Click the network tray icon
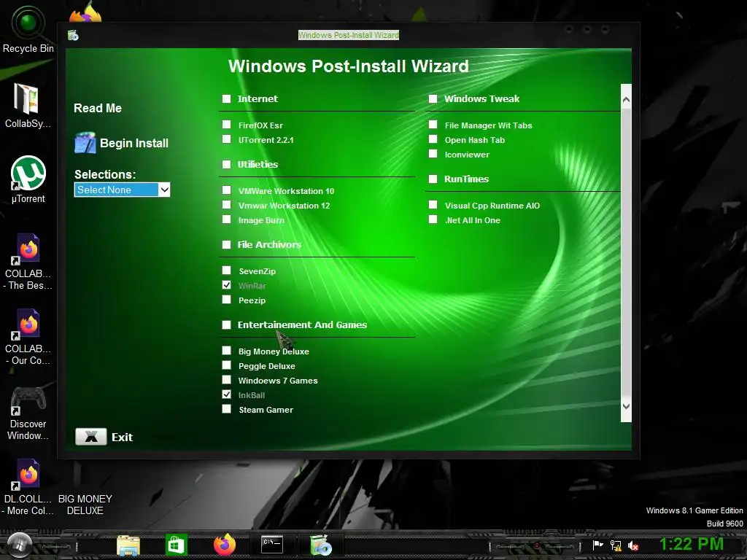The height and width of the screenshot is (560, 747). coord(616,545)
